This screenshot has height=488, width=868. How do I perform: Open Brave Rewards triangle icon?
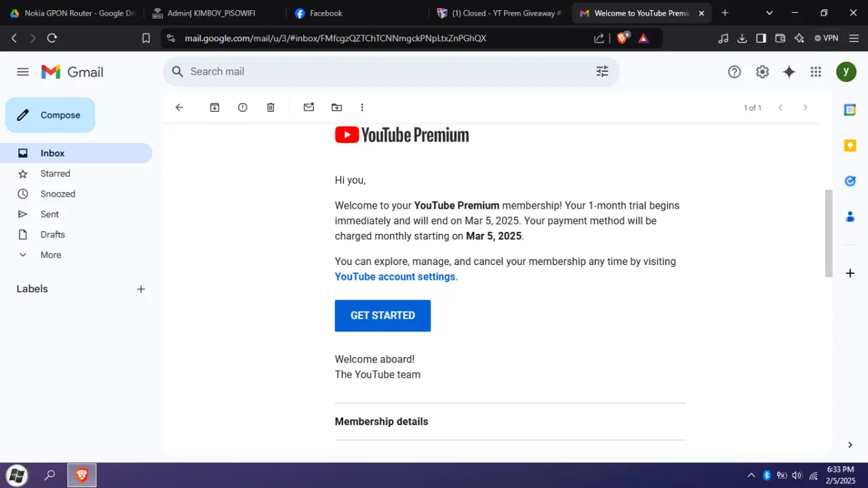pos(644,38)
